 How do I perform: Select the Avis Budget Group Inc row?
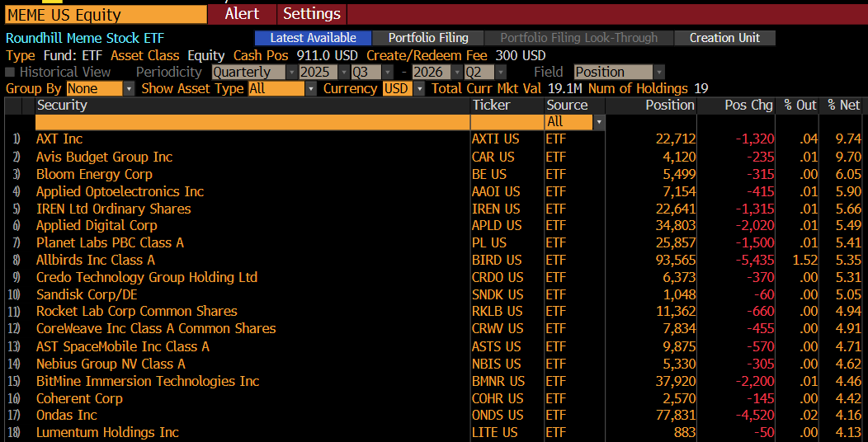(x=434, y=157)
